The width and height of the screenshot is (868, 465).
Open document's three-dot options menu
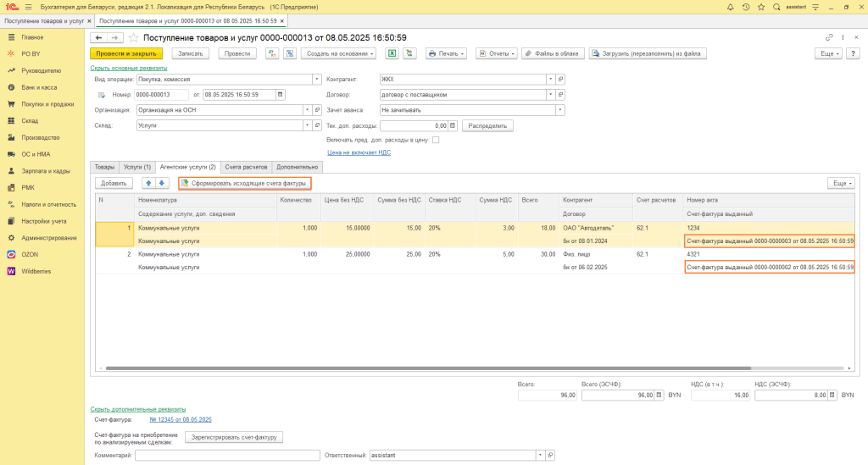843,37
